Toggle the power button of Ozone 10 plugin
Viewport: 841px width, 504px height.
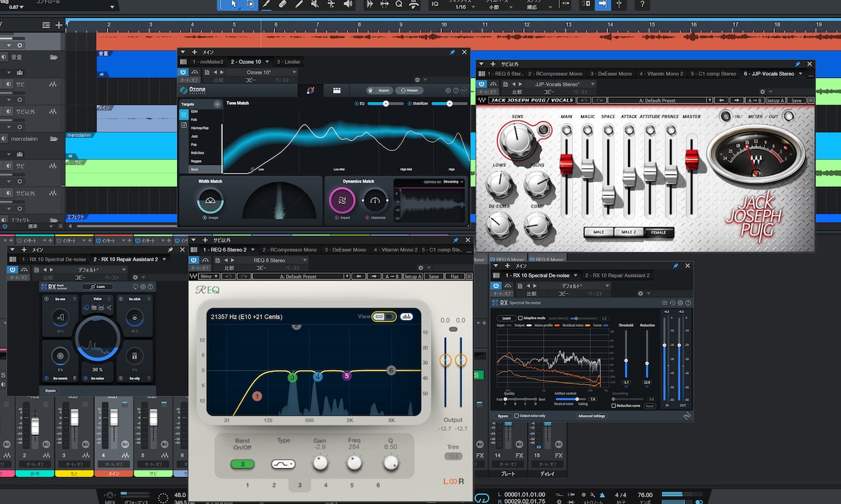(x=183, y=72)
